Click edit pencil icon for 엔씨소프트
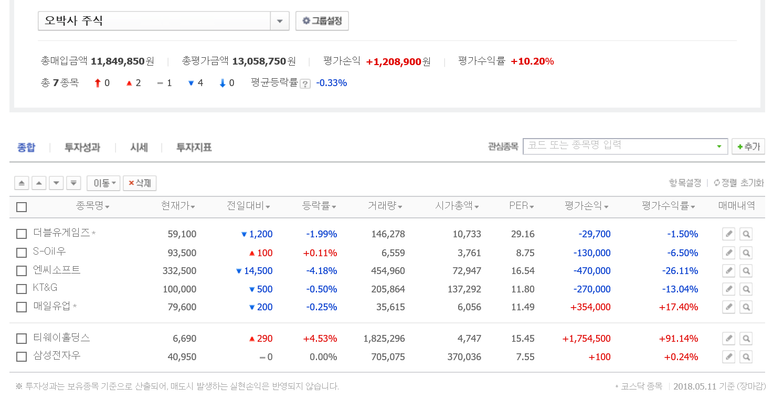The image size is (773, 399). [729, 271]
